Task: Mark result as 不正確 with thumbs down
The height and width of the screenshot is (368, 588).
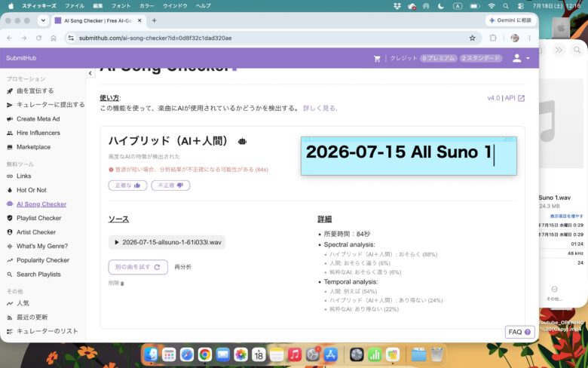Action: [x=170, y=186]
